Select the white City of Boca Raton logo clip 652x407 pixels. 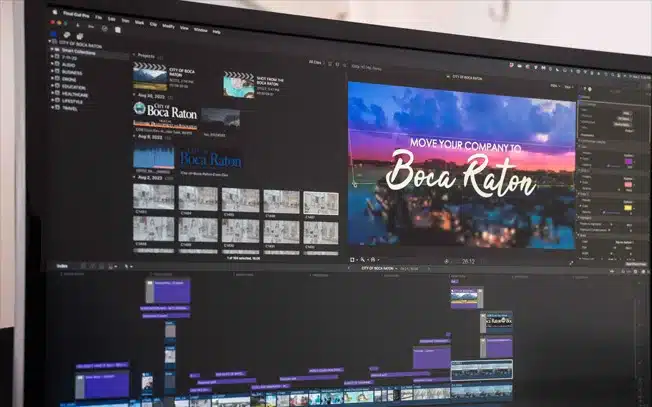point(165,116)
